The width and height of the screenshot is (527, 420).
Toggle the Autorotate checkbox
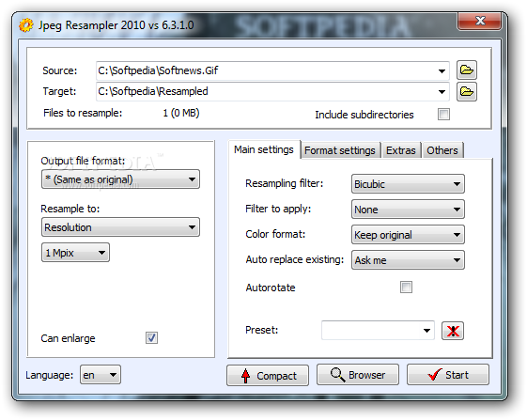coord(406,288)
